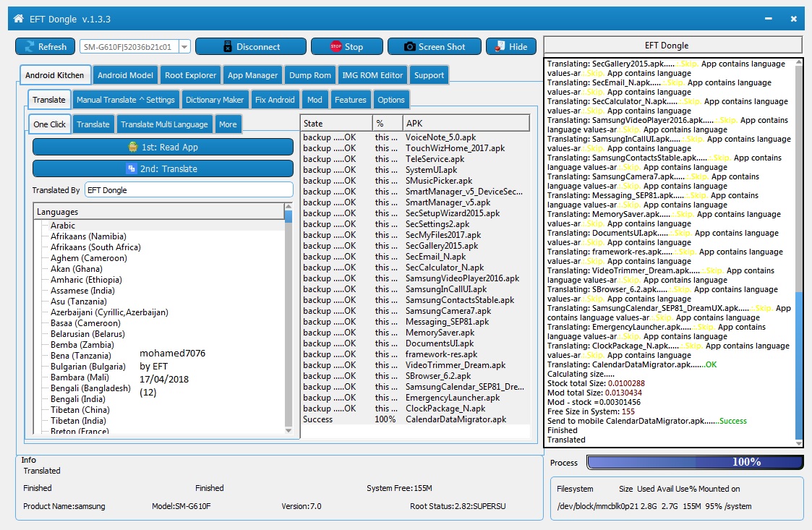Click languages list scrollbar down arrow
Image resolution: width=812 pixels, height=530 pixels.
tap(289, 430)
